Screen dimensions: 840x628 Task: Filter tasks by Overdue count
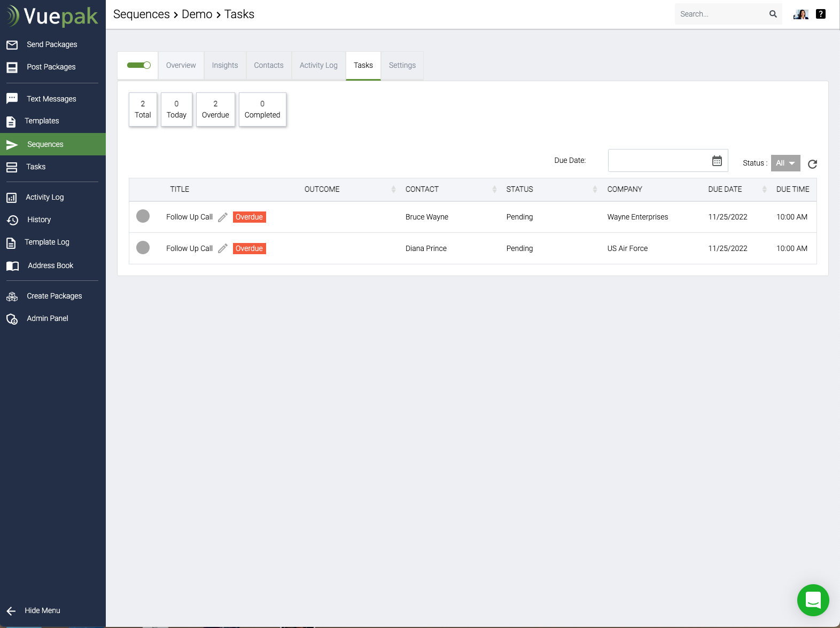pyautogui.click(x=215, y=109)
